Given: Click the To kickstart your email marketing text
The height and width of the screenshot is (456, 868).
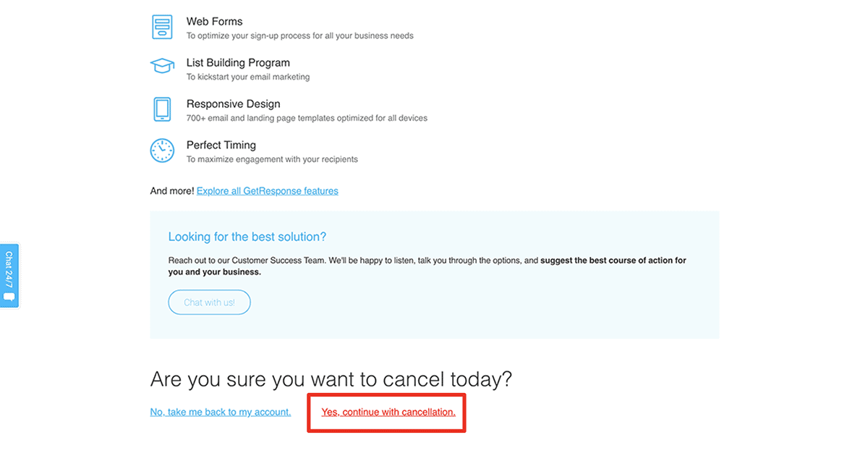Looking at the screenshot, I should [248, 77].
